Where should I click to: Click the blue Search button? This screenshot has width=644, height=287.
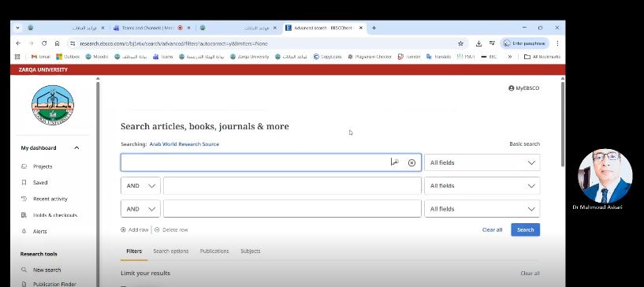[x=525, y=229]
